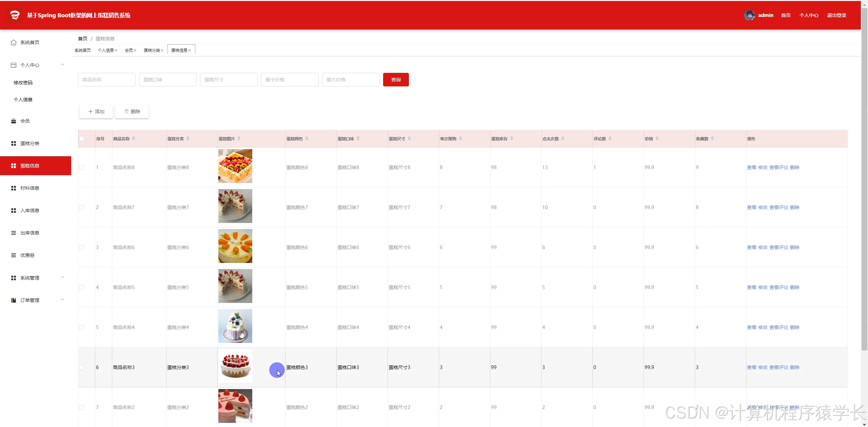
Task: Sort by 蛋糕库存 column arrows
Action: 512,139
